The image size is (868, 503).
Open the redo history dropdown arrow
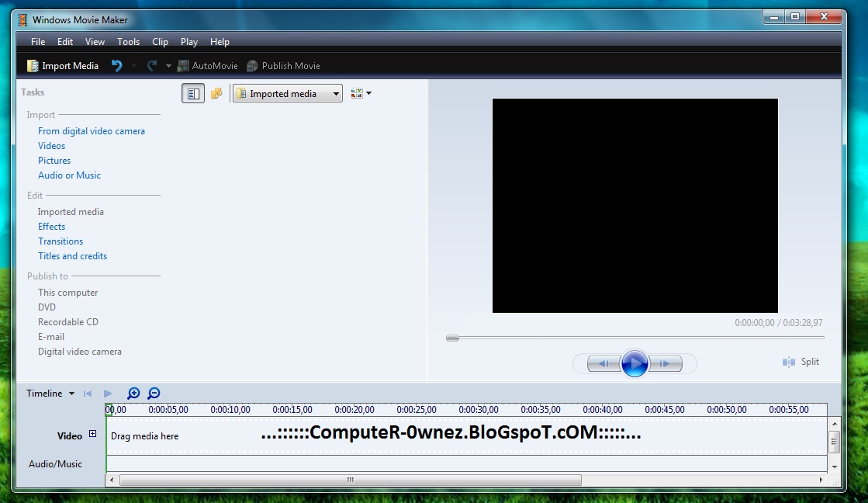pyautogui.click(x=168, y=66)
